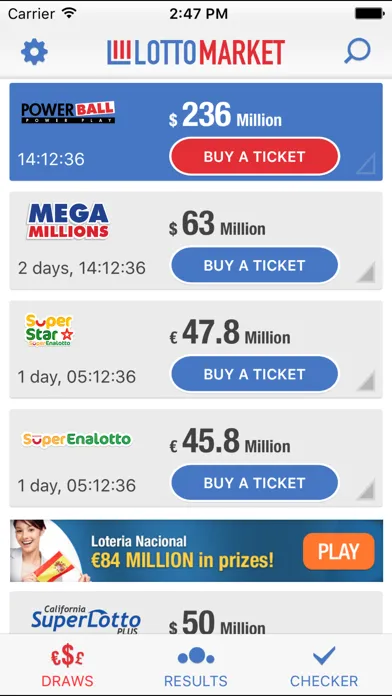The height and width of the screenshot is (696, 392).
Task: Tap the Powerball countdown timer
Action: point(51,159)
